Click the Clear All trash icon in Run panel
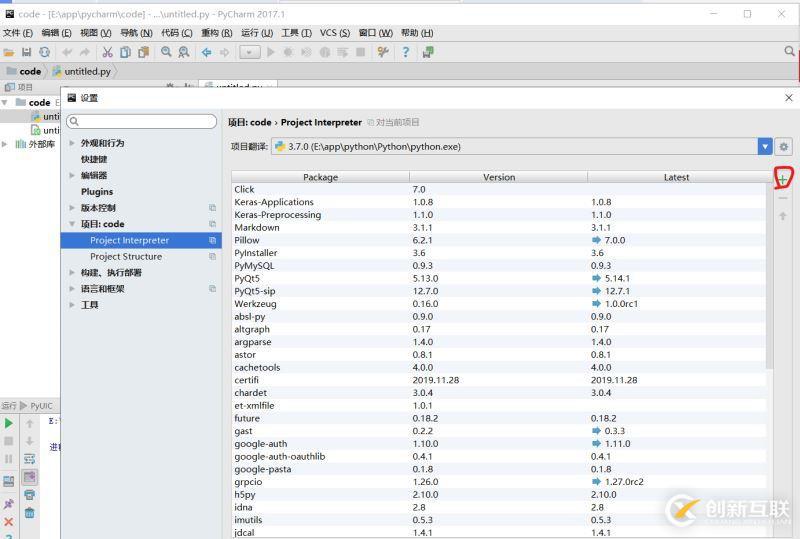The height and width of the screenshot is (539, 800). [x=30, y=512]
